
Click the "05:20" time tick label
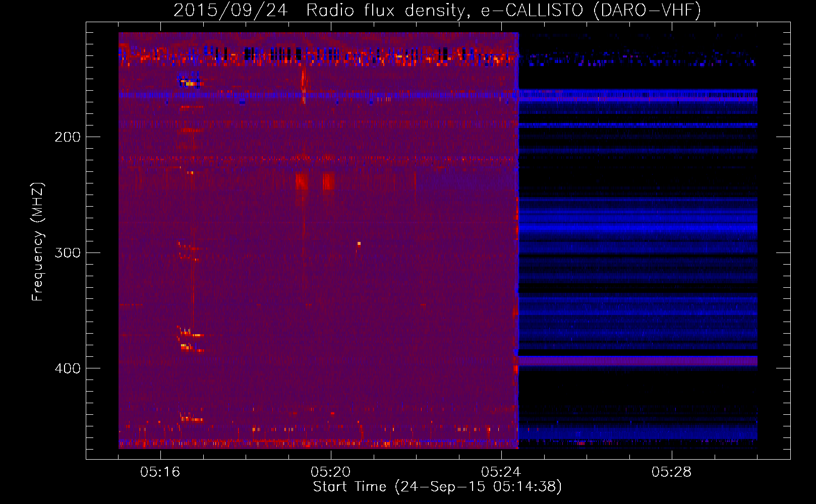pos(330,472)
